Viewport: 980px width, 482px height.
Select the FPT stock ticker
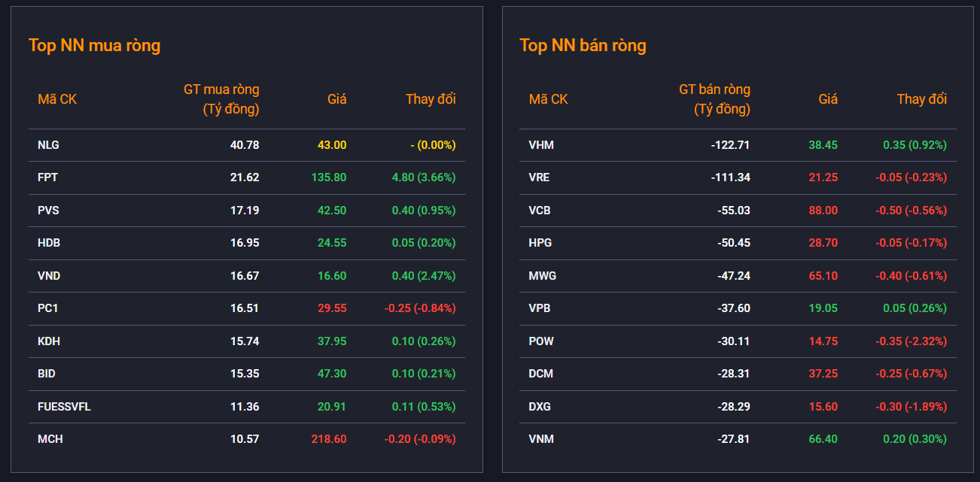(47, 177)
